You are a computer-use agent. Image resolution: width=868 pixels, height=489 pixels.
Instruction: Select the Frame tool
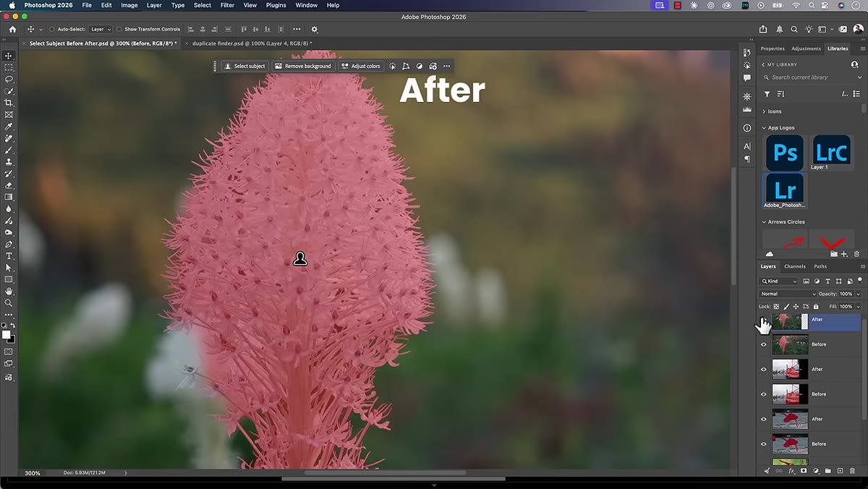point(9,114)
